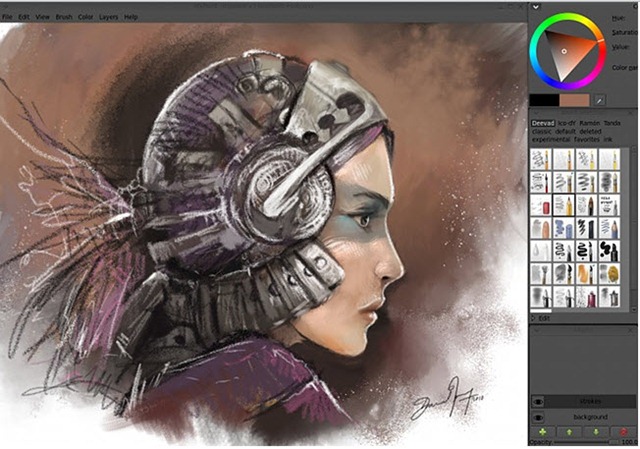Image resolution: width=640 pixels, height=449 pixels.
Task: Switch to the Ico-dY brush group
Action: (567, 123)
